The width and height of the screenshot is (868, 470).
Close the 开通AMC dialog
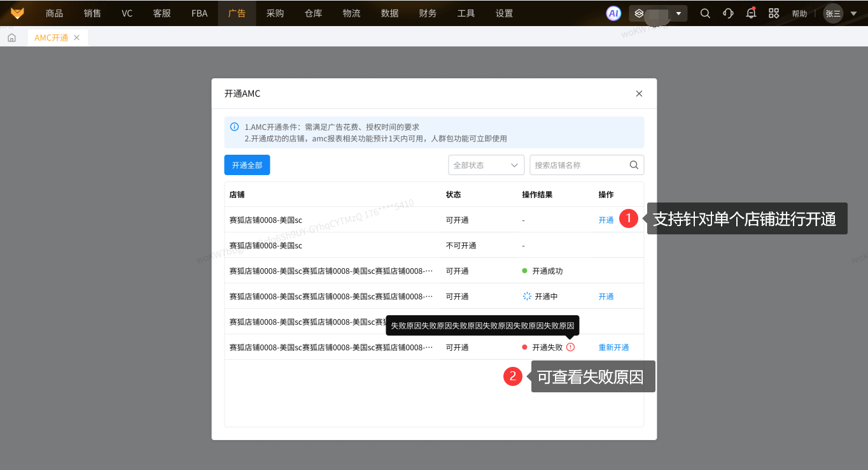click(x=639, y=94)
